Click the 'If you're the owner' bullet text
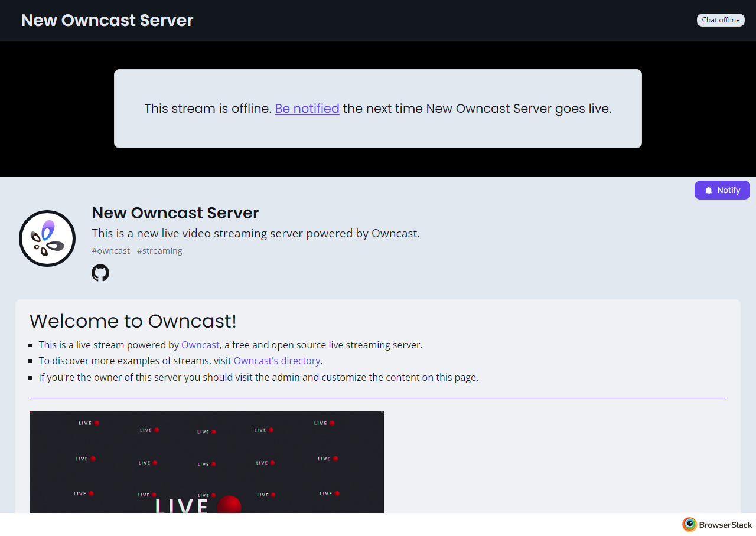This screenshot has height=536, width=756. click(259, 377)
